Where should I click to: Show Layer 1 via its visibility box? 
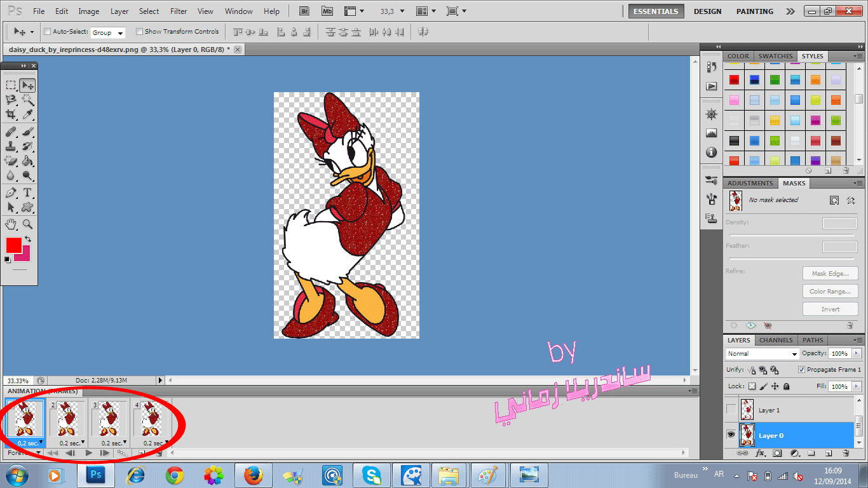tap(731, 410)
